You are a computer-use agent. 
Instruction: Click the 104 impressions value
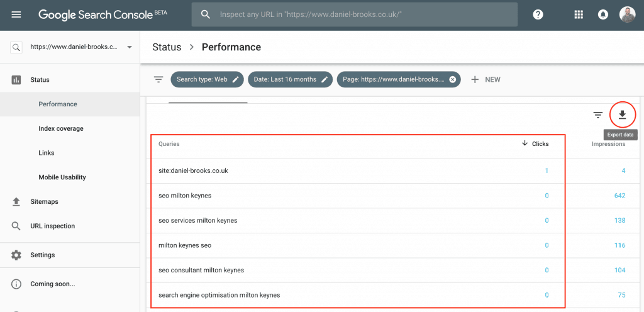tap(619, 270)
